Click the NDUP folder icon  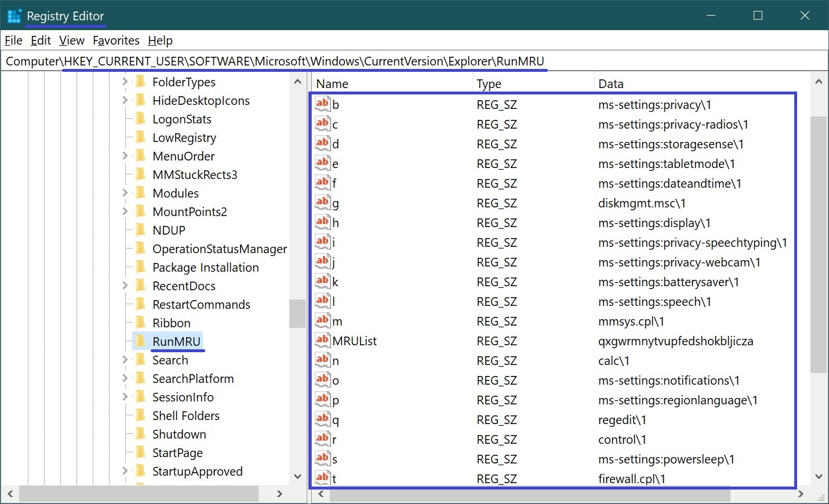point(140,230)
